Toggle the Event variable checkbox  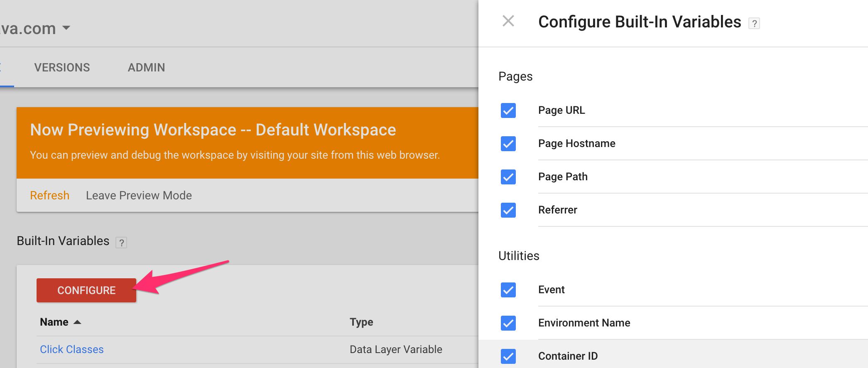(508, 290)
